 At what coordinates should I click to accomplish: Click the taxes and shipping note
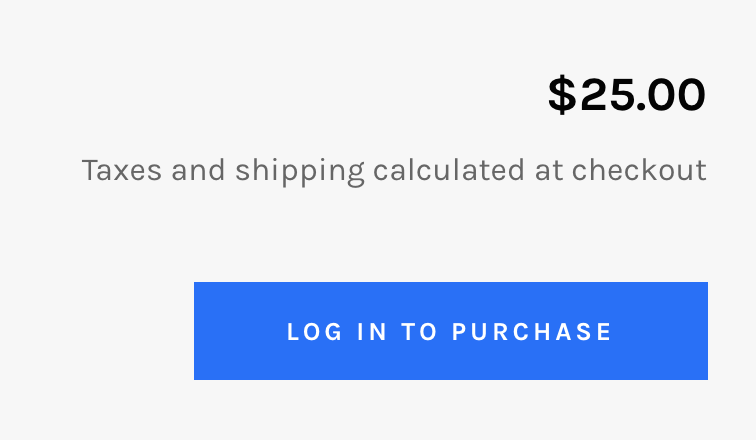[394, 170]
